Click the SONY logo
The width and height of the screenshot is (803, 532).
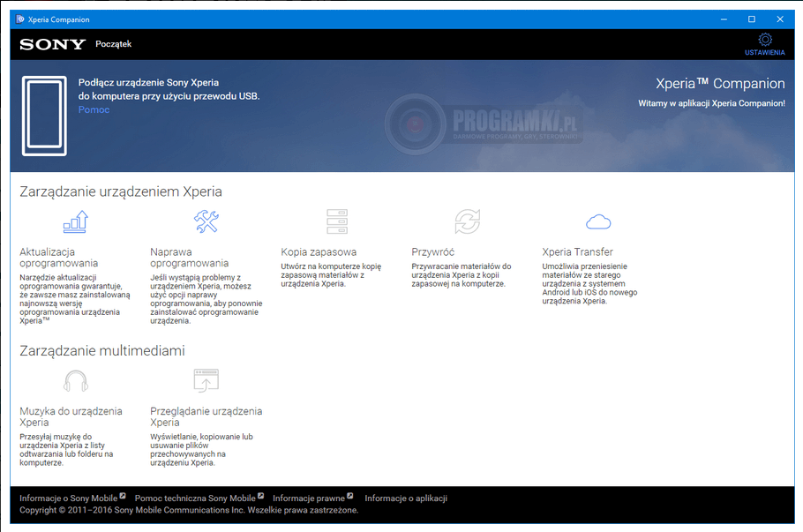point(52,44)
